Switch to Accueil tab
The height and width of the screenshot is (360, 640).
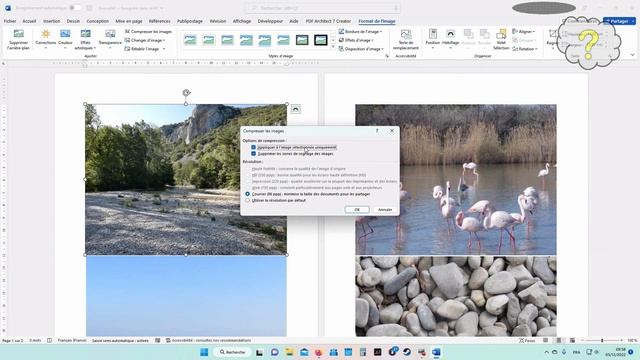[x=29, y=21]
